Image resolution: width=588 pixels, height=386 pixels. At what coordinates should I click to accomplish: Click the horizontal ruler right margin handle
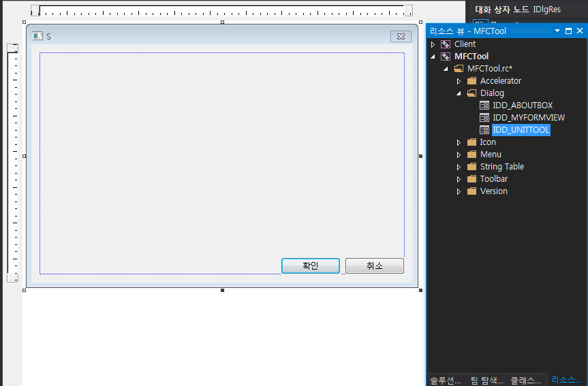click(x=408, y=10)
